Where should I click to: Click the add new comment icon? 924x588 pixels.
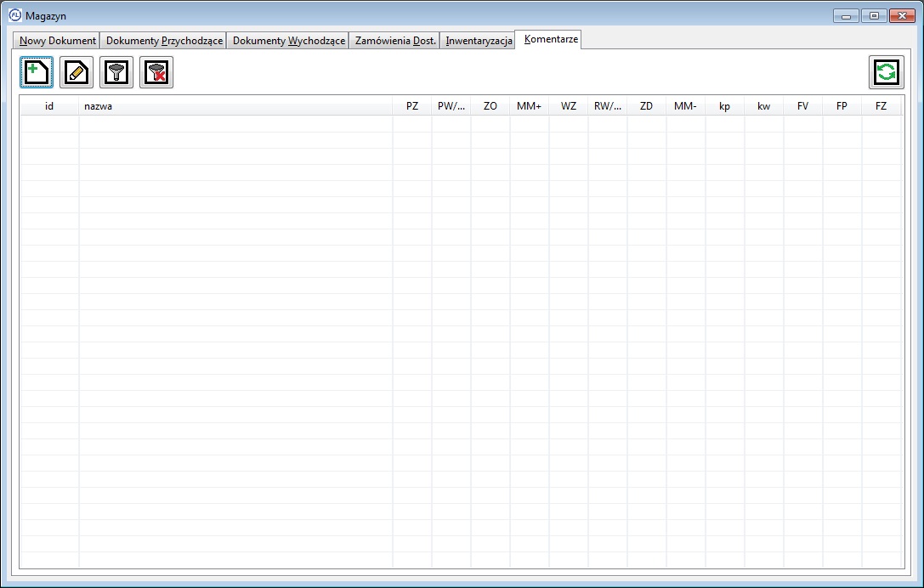coord(37,72)
